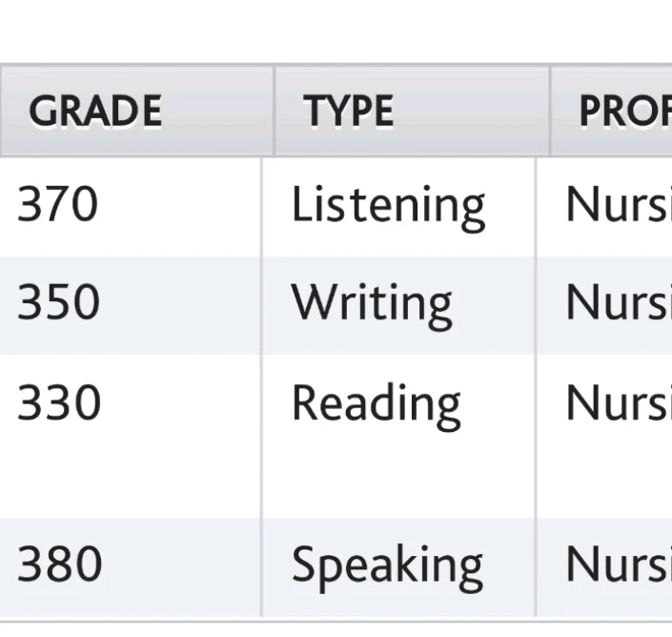The image size is (672, 637).
Task: Choose the Reading type cell
Action: (376, 403)
